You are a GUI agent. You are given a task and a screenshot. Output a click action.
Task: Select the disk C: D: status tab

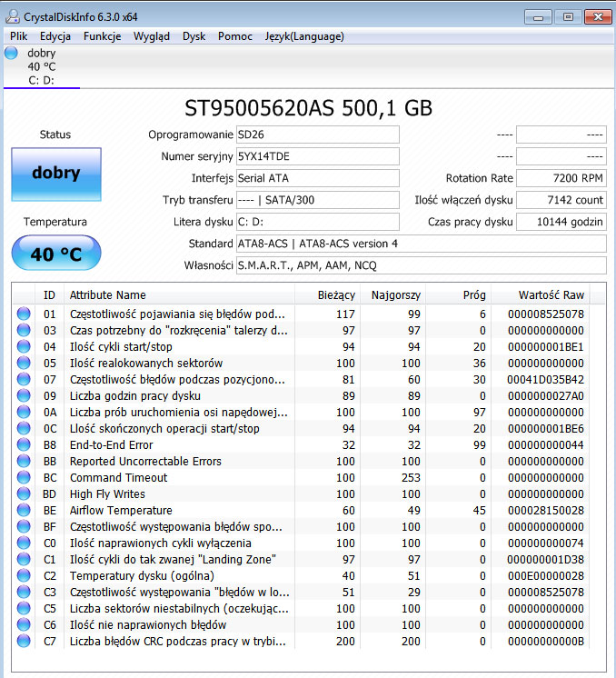[42, 66]
